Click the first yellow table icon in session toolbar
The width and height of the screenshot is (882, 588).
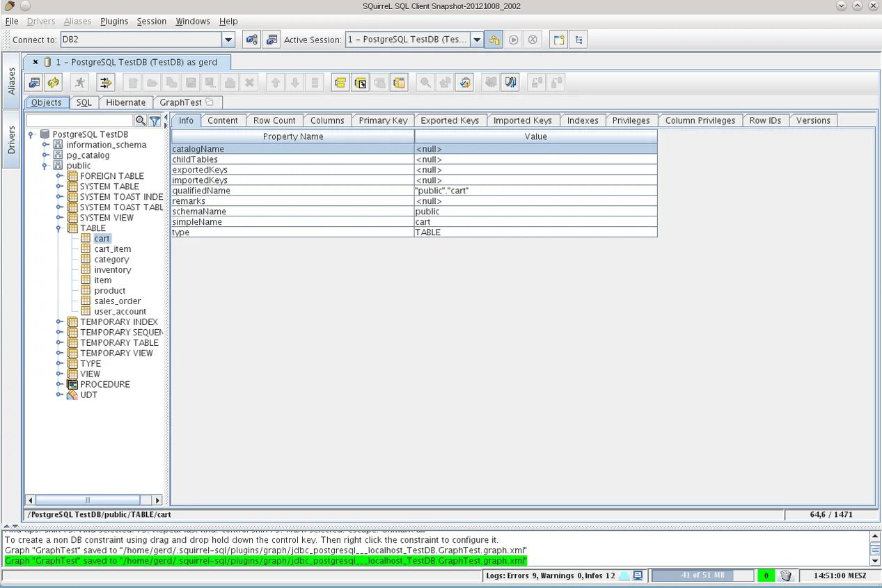tap(340, 83)
